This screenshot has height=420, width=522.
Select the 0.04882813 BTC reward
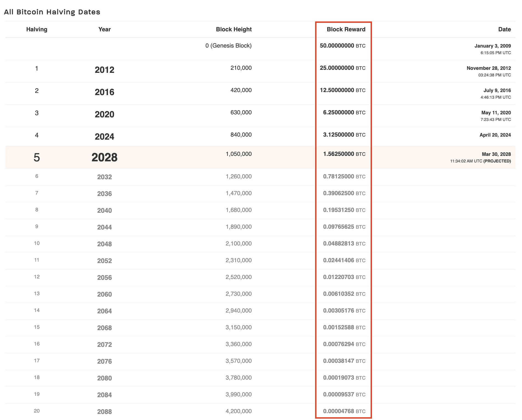tap(344, 244)
